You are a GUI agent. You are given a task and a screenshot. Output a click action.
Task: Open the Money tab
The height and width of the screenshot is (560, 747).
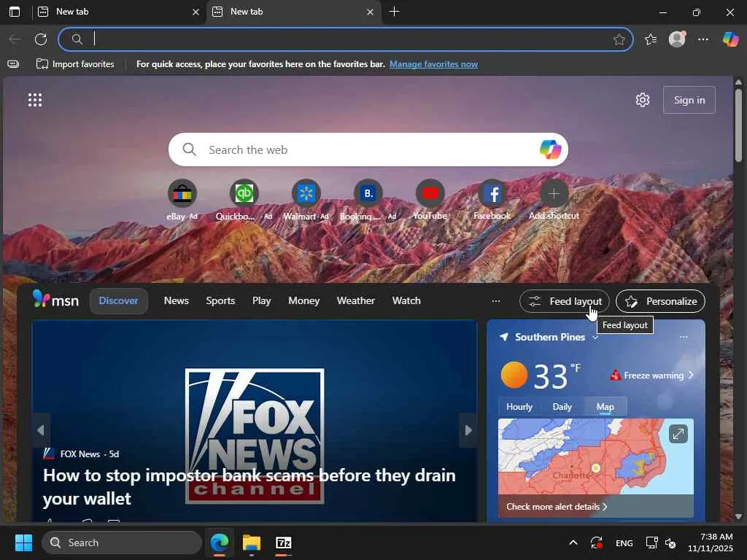[304, 301]
